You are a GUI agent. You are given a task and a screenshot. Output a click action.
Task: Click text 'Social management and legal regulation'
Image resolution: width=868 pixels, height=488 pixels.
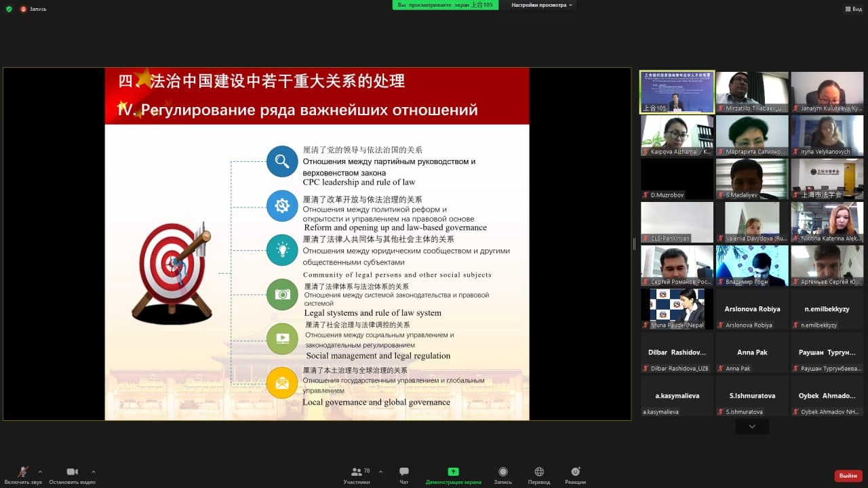pyautogui.click(x=378, y=356)
